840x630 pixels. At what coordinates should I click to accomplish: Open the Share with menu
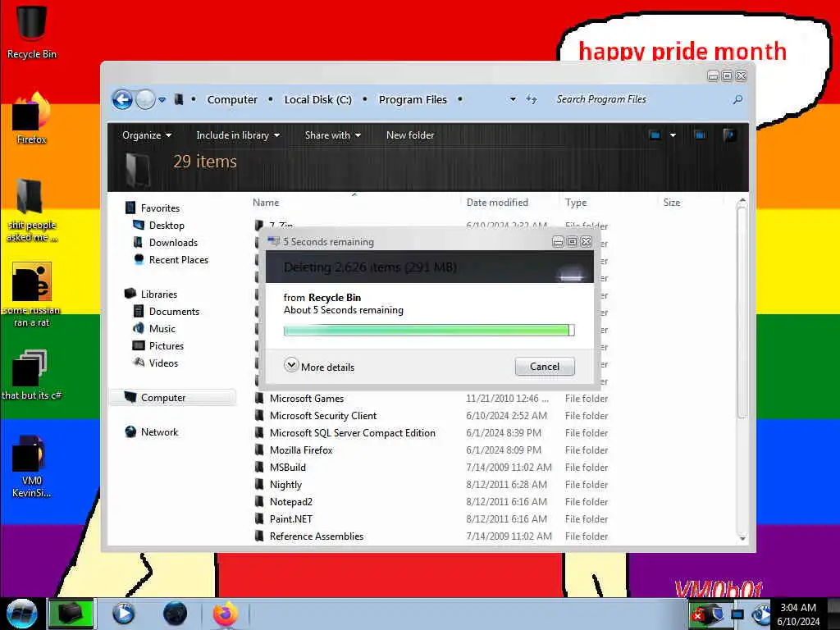(333, 135)
